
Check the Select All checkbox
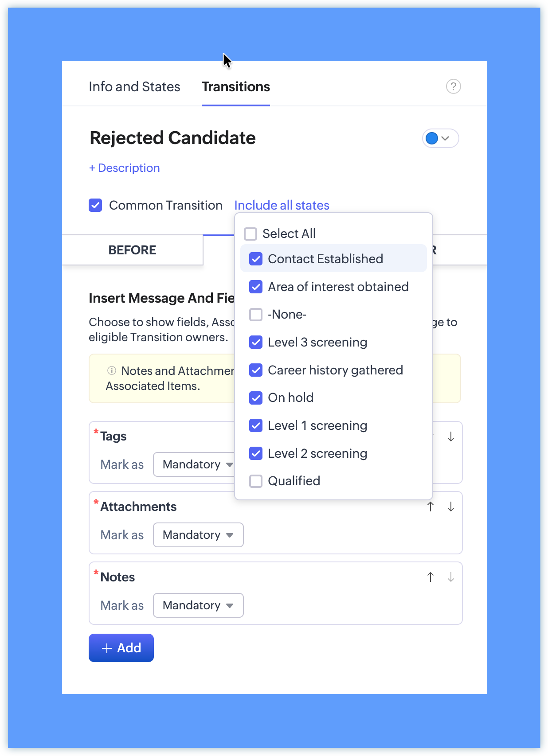251,234
